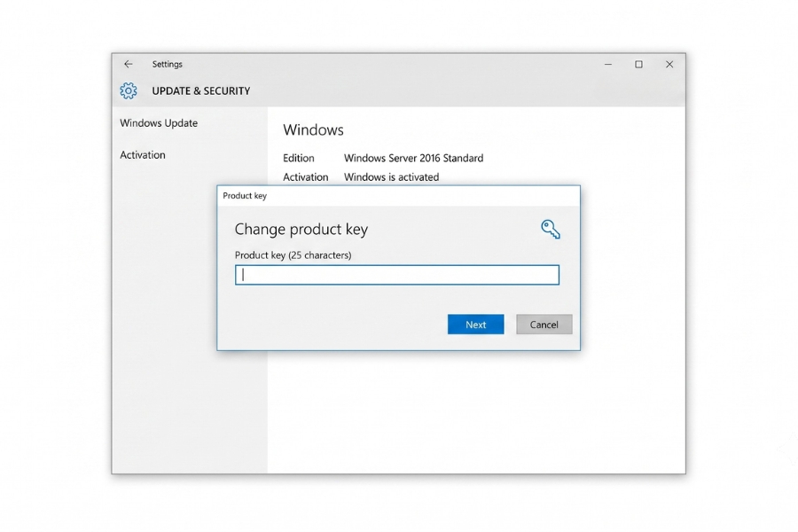Open the Windows Update section

pyautogui.click(x=159, y=122)
